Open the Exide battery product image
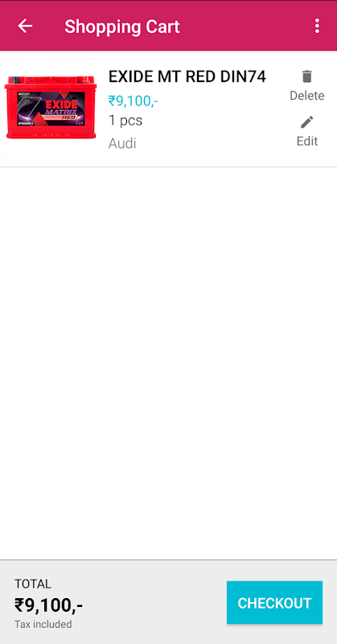 (x=50, y=109)
